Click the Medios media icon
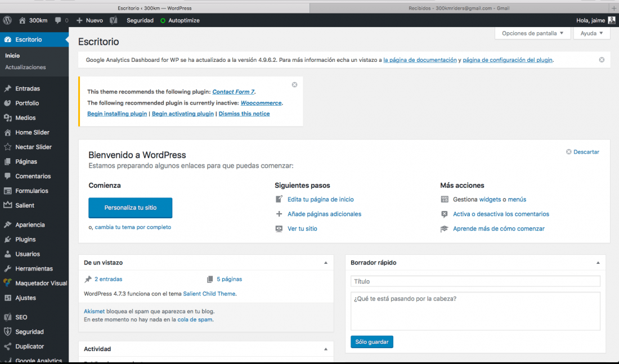 [7, 118]
